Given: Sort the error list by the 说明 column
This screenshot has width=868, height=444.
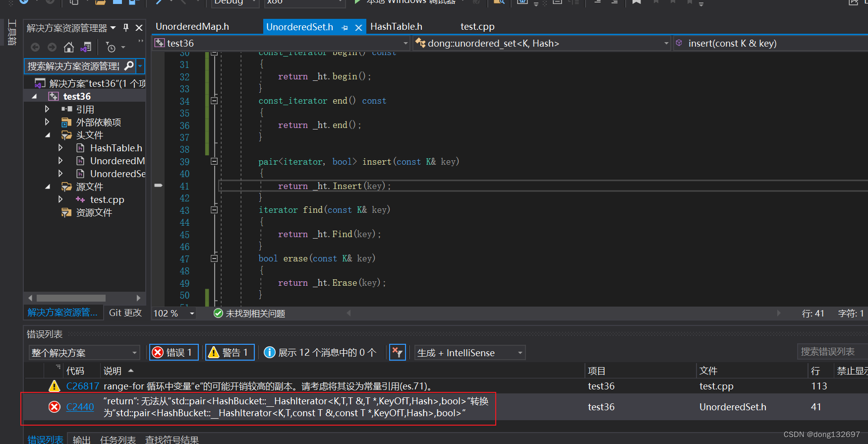Looking at the screenshot, I should 342,371.
